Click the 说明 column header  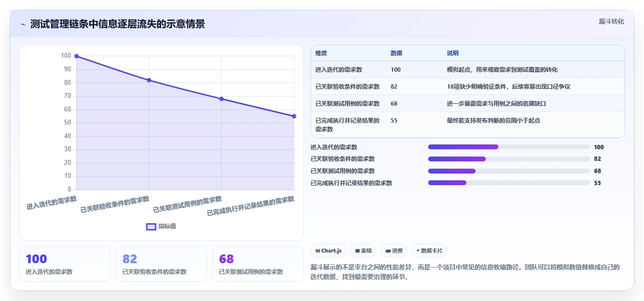[453, 53]
